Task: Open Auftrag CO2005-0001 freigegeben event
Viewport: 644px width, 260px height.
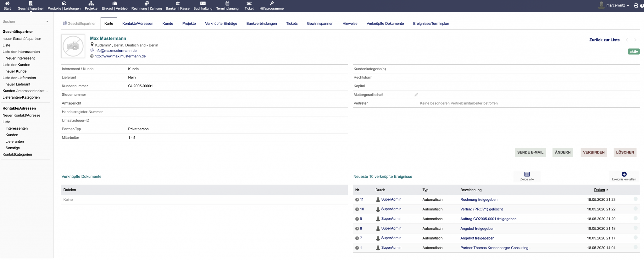Action: coord(488,219)
